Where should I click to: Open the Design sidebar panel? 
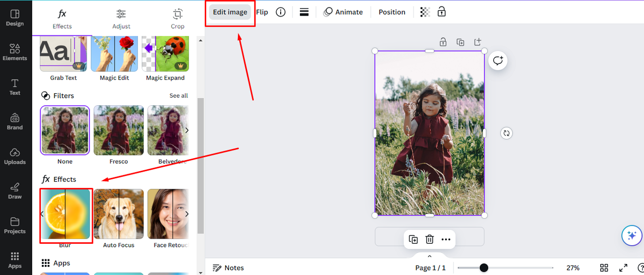point(15,17)
